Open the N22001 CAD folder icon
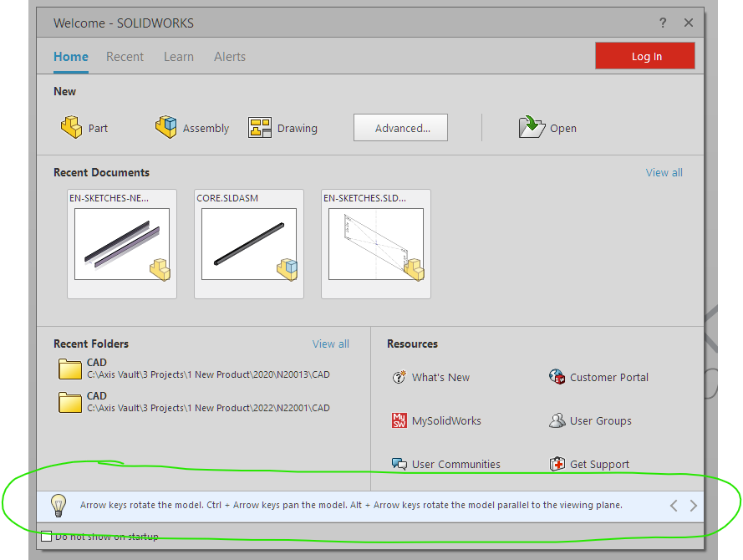This screenshot has width=743, height=560. [x=70, y=402]
